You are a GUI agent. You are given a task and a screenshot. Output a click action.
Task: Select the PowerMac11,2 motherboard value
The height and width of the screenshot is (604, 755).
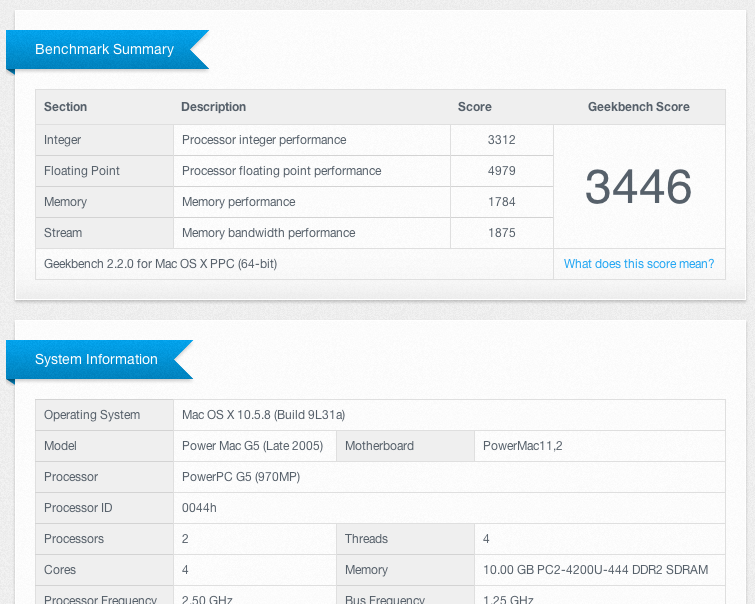(x=522, y=446)
